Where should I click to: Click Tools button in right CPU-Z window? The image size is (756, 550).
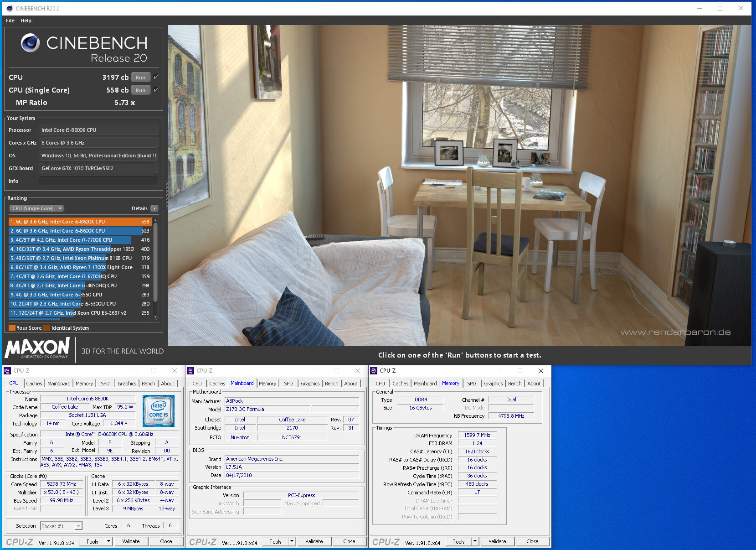[459, 541]
